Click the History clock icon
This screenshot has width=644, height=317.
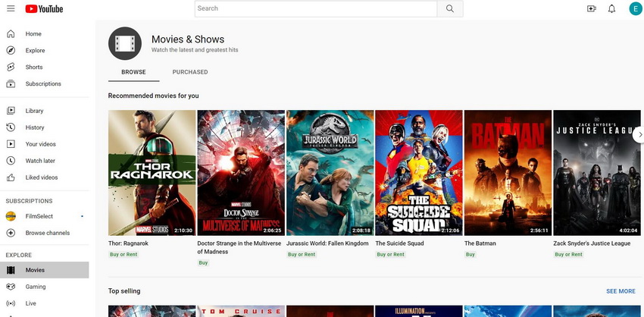11,127
